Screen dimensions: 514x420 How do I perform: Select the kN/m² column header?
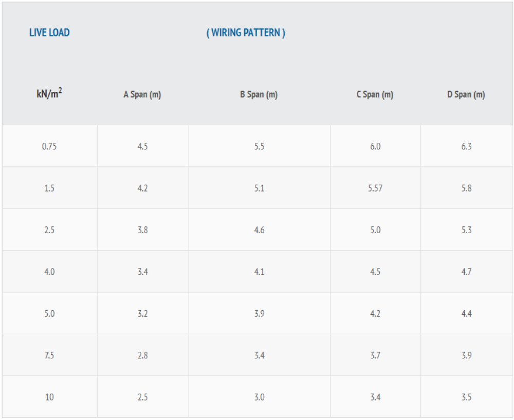pyautogui.click(x=49, y=93)
